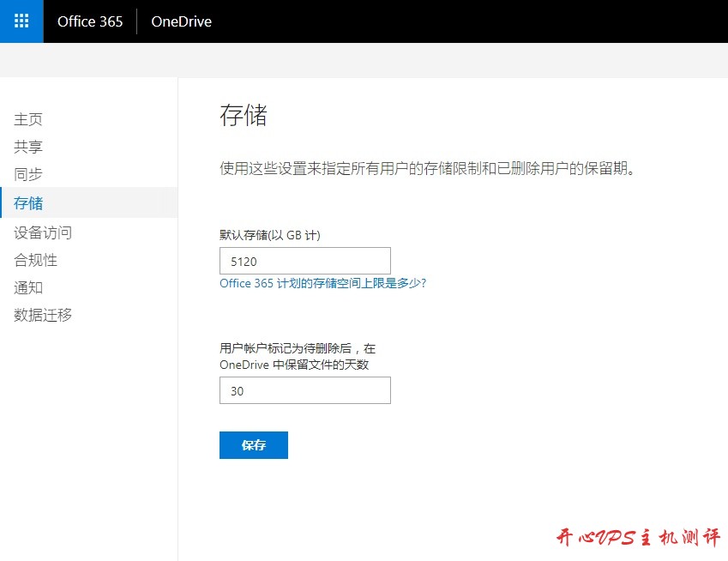The image size is (728, 561).
Task: Open the Office 365 app launcher grid
Action: coord(21,21)
